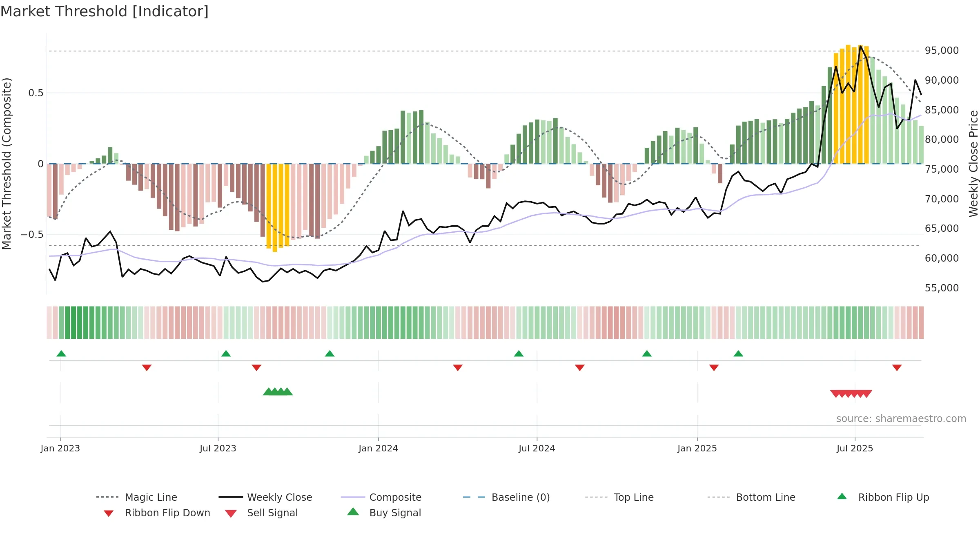
Task: Click the 90,000 price axis label
Action: coord(942,80)
